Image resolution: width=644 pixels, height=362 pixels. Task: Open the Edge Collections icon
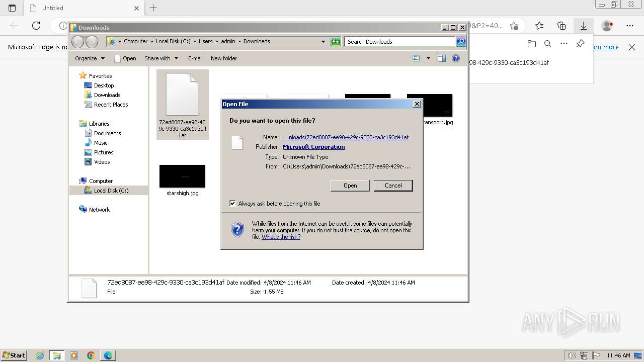[561, 26]
